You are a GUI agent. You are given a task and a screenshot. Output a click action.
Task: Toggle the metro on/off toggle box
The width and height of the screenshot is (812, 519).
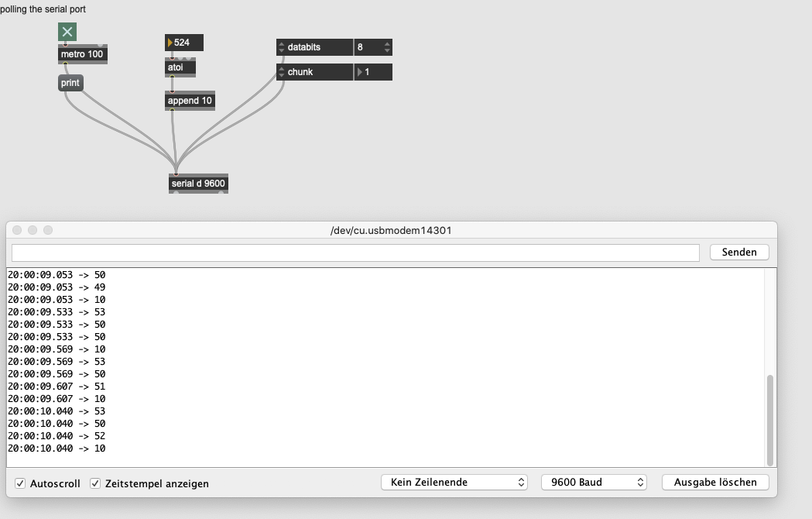pos(67,32)
